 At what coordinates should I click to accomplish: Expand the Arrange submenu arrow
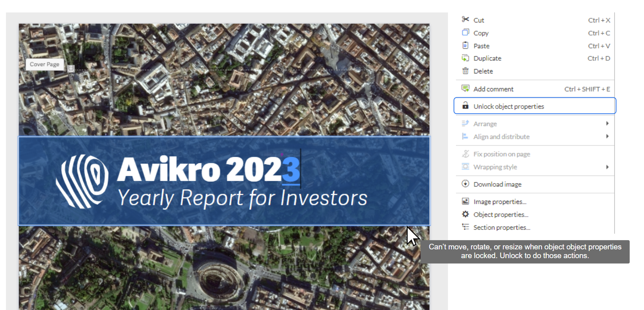click(607, 123)
